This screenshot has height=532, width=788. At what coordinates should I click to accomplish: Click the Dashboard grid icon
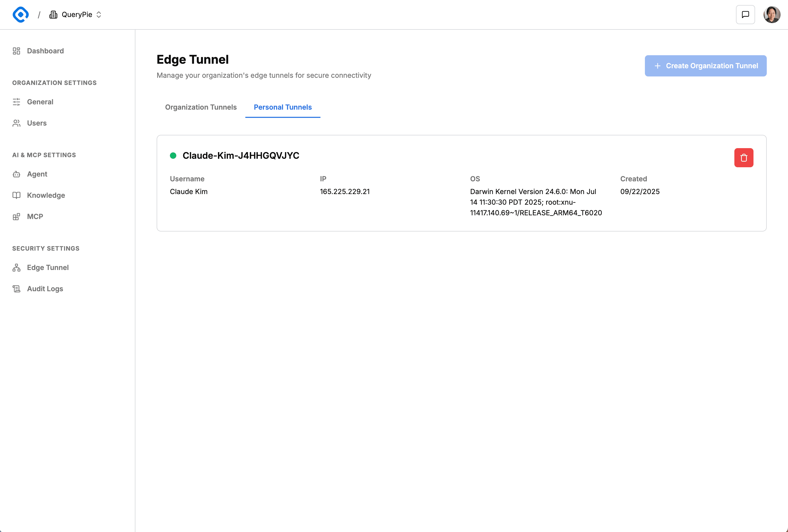16,51
